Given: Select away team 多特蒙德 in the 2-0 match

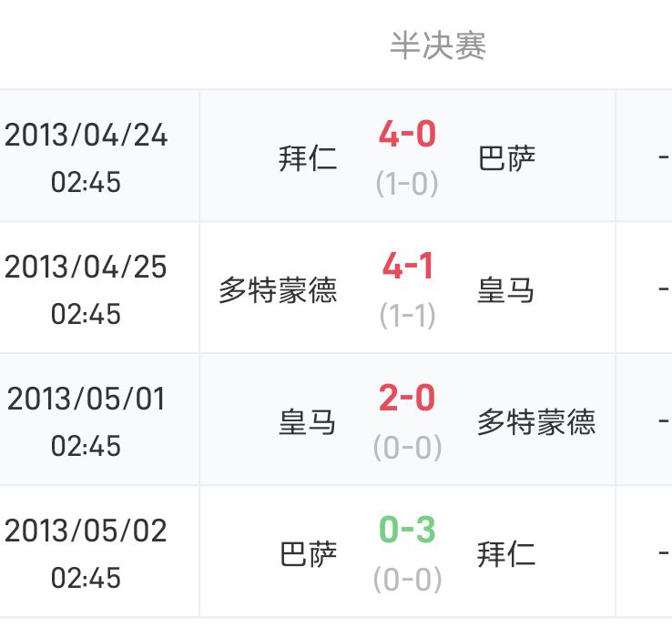Looking at the screenshot, I should pyautogui.click(x=536, y=422).
